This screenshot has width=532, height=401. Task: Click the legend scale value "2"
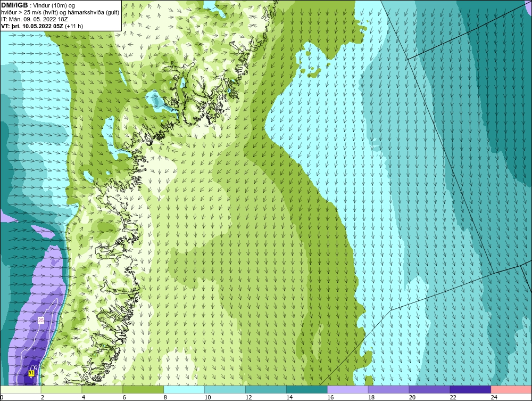[43, 397]
